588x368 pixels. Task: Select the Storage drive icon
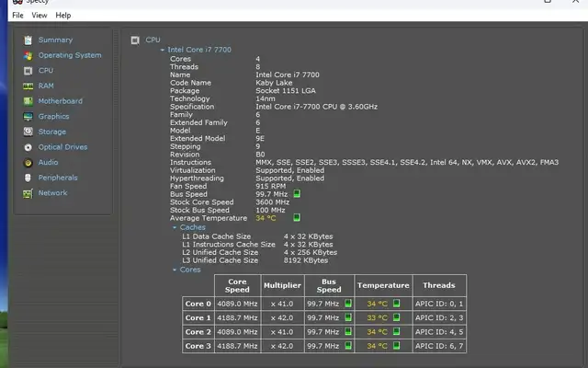tap(28, 132)
